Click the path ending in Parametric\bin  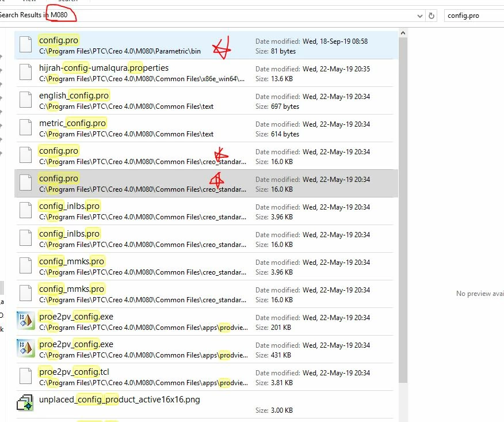(x=120, y=51)
